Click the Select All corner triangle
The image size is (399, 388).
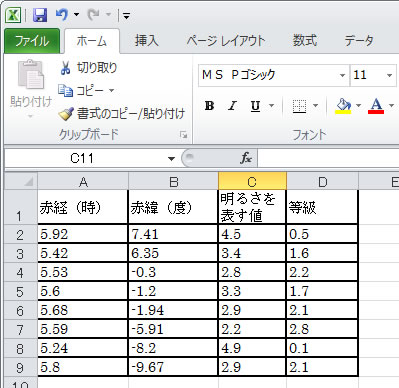pyautogui.click(x=21, y=181)
